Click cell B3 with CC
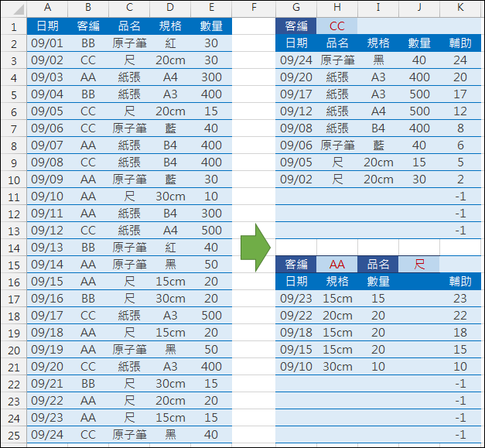 [x=88, y=60]
